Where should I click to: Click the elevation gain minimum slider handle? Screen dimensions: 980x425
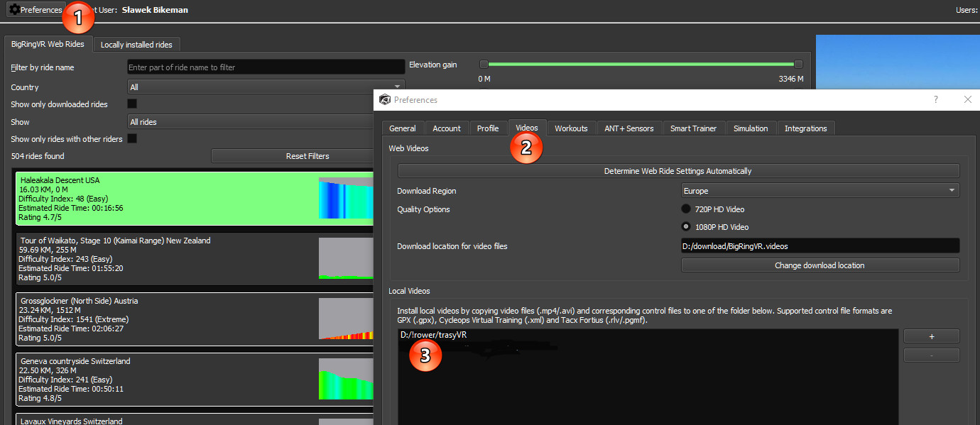[484, 65]
